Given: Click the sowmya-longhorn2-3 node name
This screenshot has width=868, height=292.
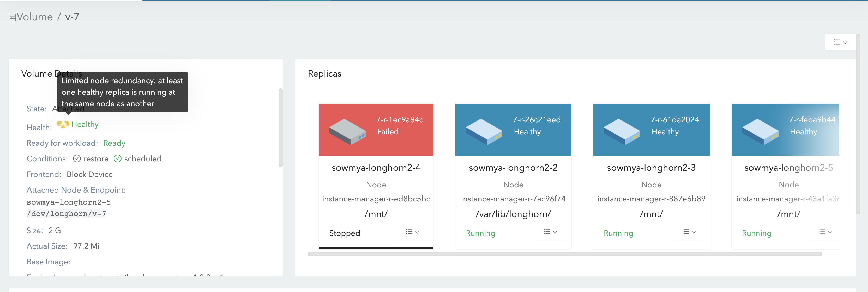Looking at the screenshot, I should [x=651, y=168].
